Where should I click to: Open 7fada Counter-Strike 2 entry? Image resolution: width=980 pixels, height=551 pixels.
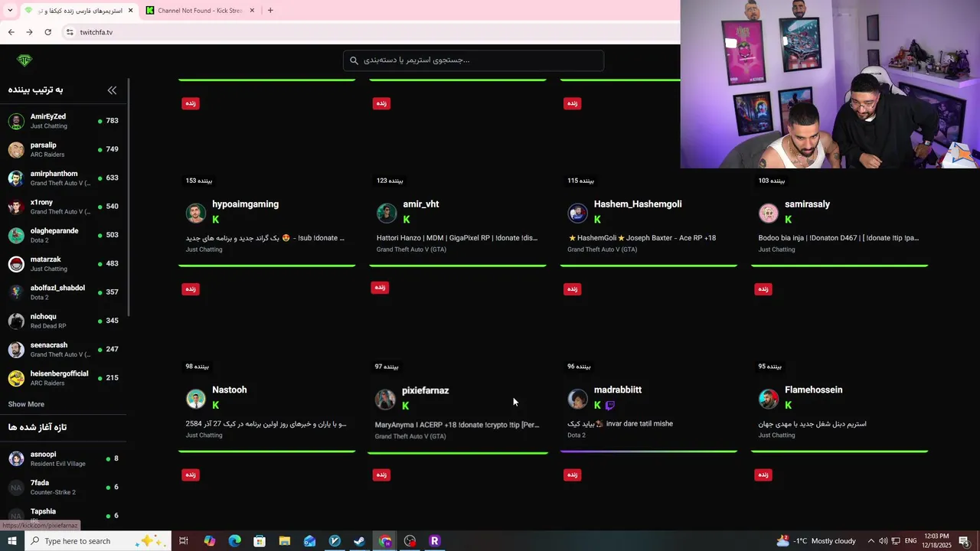point(64,487)
